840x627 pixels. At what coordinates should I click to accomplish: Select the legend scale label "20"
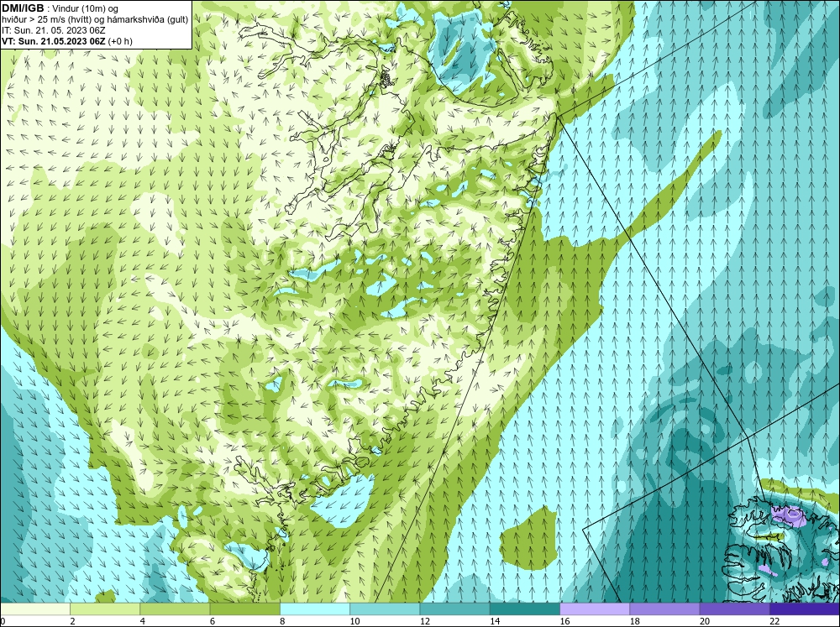705,621
